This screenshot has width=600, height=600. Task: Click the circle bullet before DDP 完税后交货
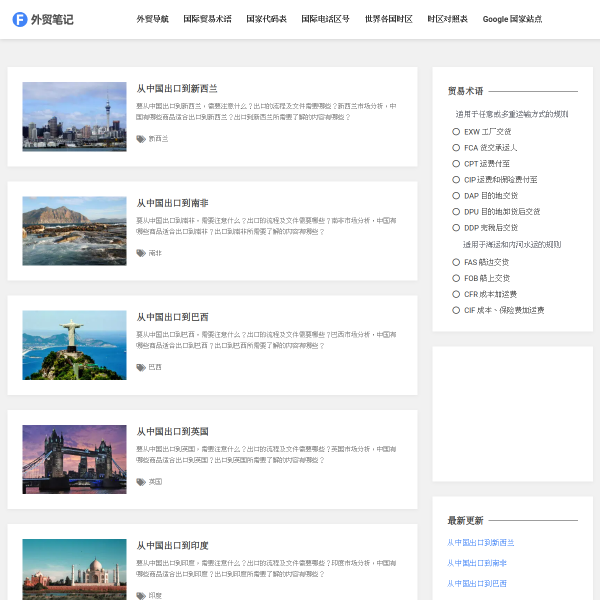click(x=456, y=228)
